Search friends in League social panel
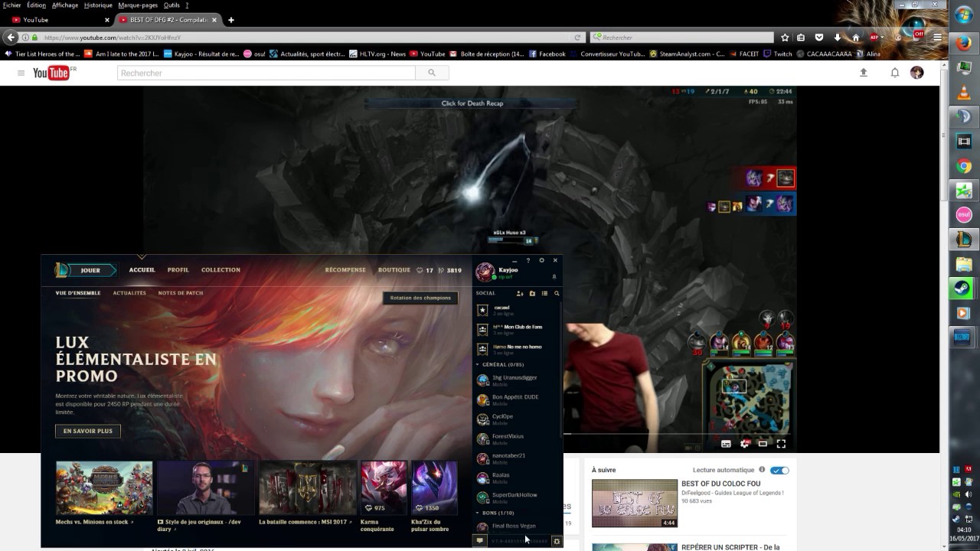This screenshot has height=551, width=980. [557, 293]
